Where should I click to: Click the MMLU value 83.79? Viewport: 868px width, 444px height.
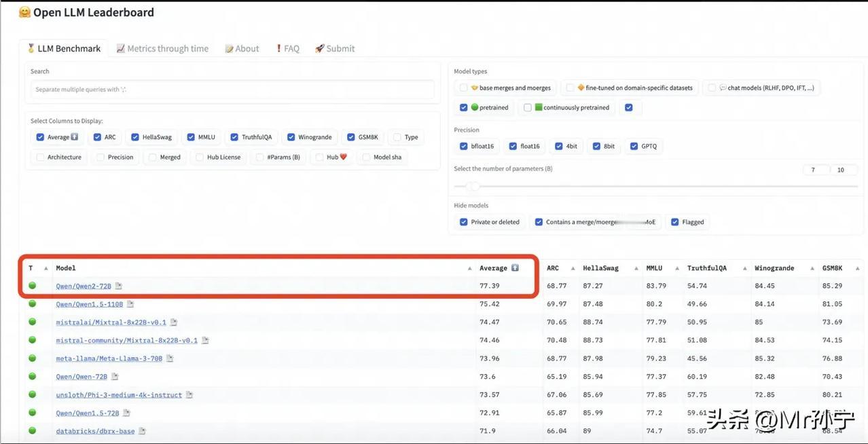pos(656,286)
